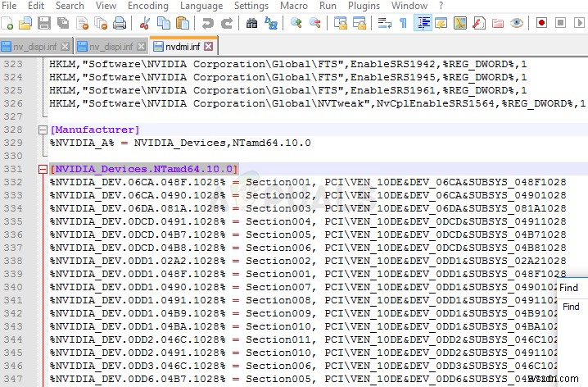The width and height of the screenshot is (588, 387).
Task: Open the Window menu
Action: coord(409,6)
